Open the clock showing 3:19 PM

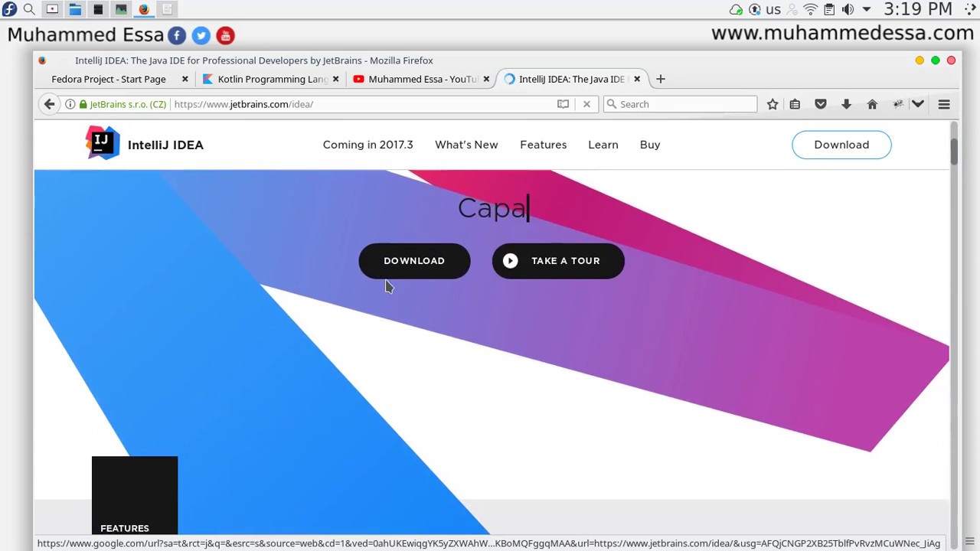click(x=917, y=9)
